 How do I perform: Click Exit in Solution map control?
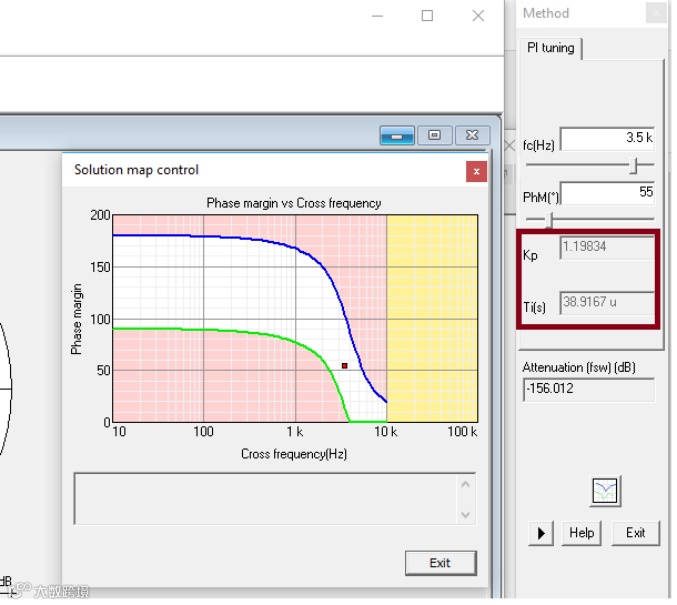(x=440, y=563)
